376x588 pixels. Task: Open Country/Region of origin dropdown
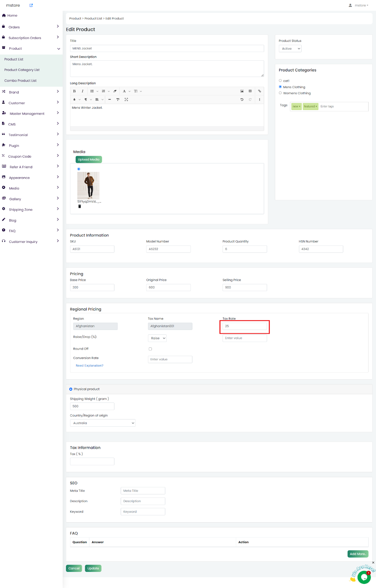pos(103,423)
